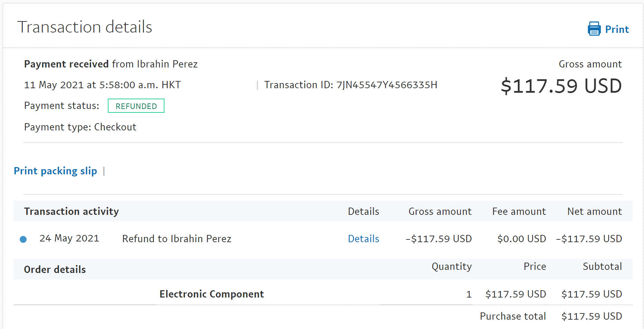Select the Refund to Ibrahin Perez description

point(177,239)
